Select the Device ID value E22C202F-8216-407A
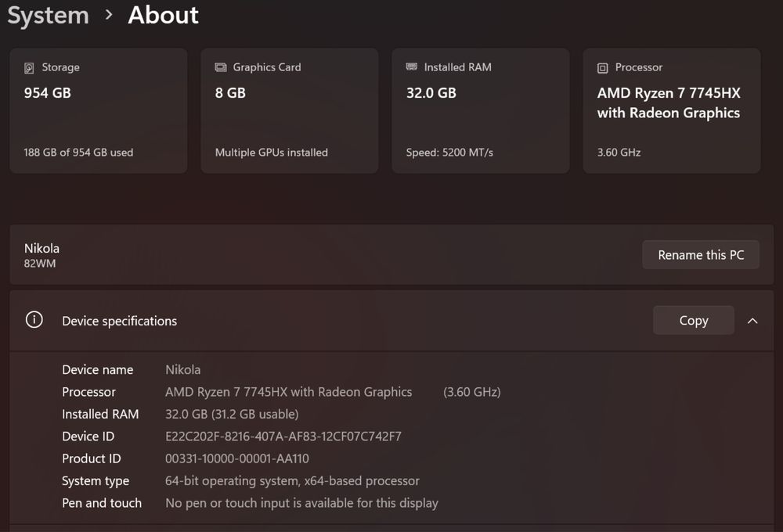This screenshot has width=783, height=532. (x=283, y=437)
